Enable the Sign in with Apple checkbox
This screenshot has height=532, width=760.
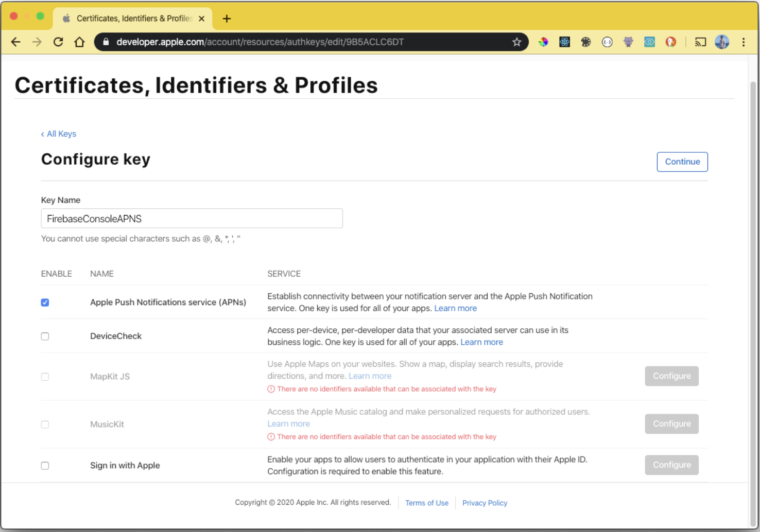[45, 466]
